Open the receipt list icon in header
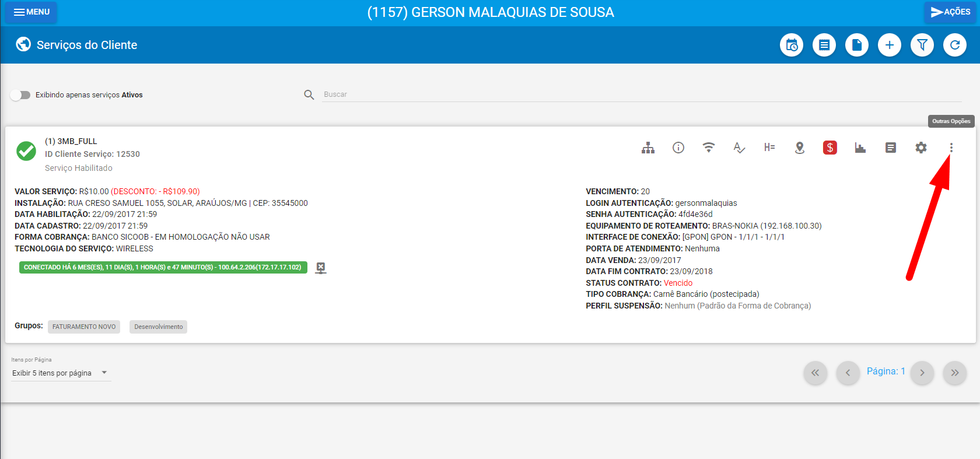Viewport: 980px width, 459px height. pos(824,45)
